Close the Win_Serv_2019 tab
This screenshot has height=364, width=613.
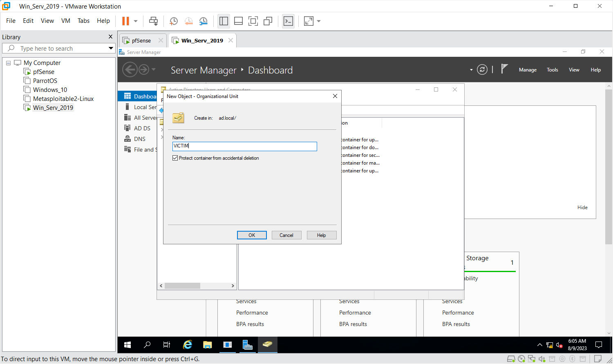tap(230, 40)
